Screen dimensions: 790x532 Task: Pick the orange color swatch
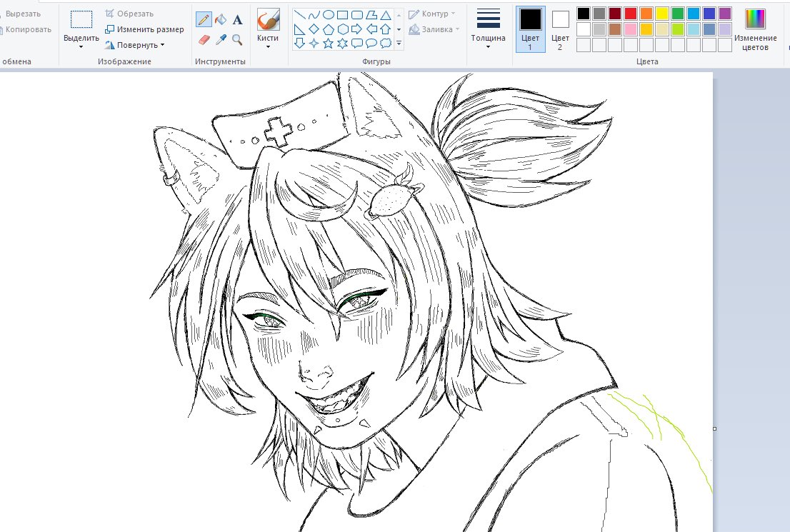click(x=646, y=13)
